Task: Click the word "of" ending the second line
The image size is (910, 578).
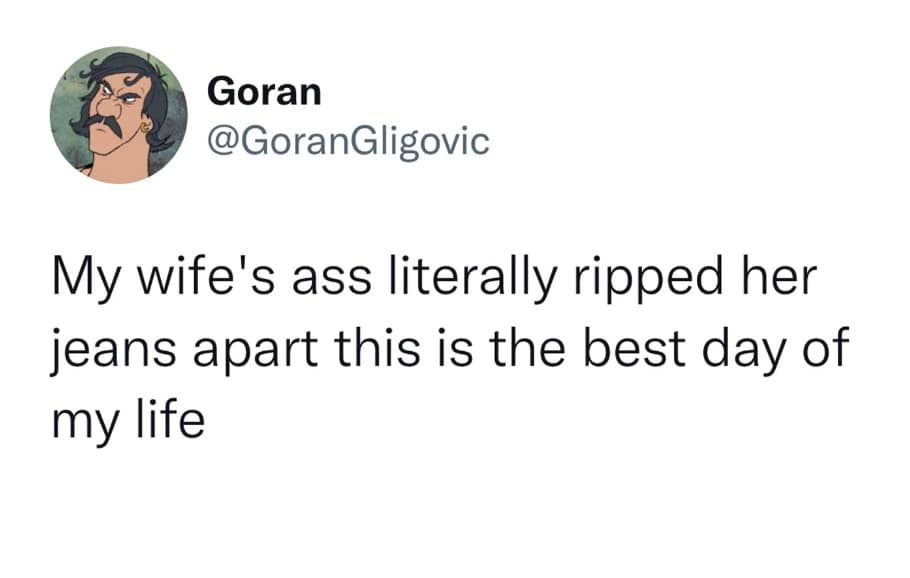Action: click(822, 353)
